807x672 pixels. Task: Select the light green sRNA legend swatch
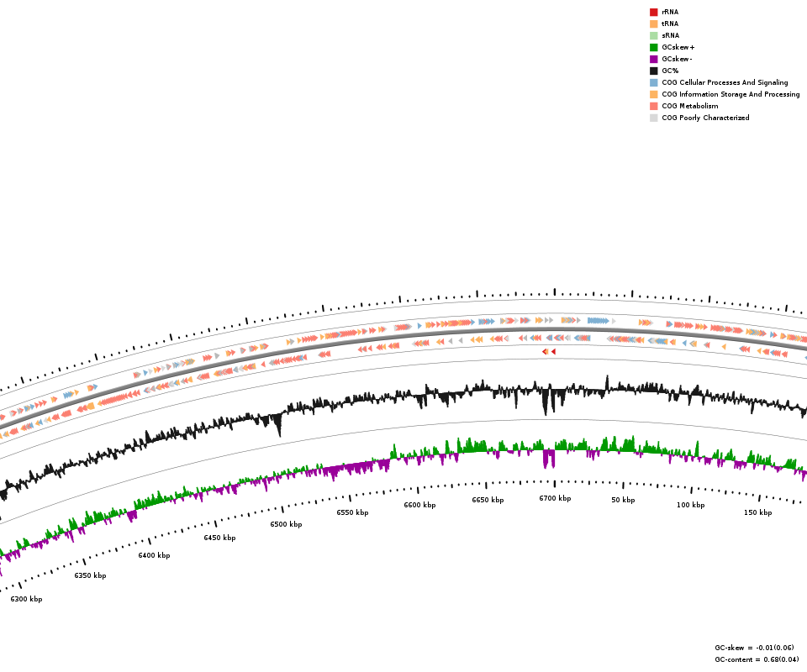(x=653, y=35)
